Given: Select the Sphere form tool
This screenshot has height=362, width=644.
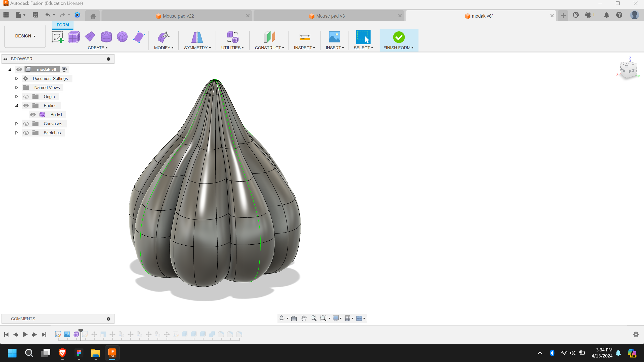Looking at the screenshot, I should coord(122,37).
